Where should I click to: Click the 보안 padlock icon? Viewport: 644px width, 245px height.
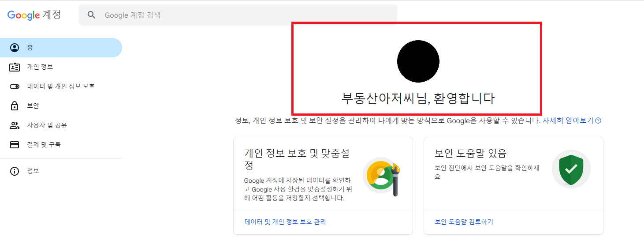pos(15,106)
